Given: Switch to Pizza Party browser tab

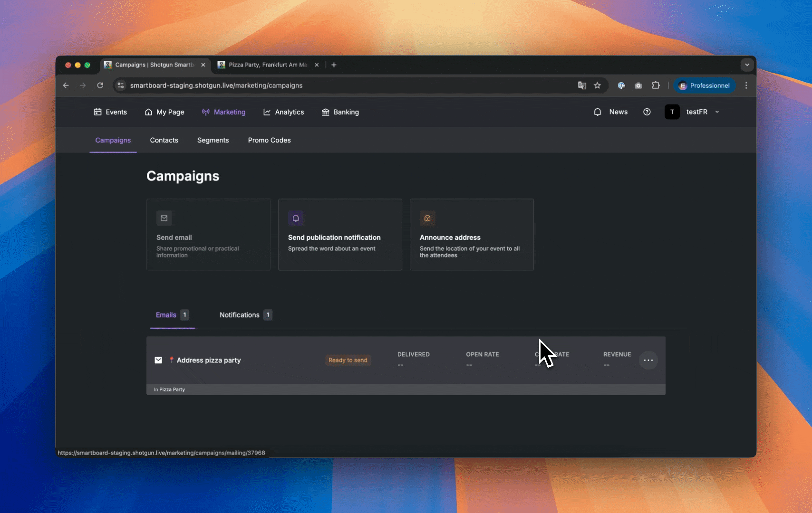Looking at the screenshot, I should pyautogui.click(x=268, y=65).
